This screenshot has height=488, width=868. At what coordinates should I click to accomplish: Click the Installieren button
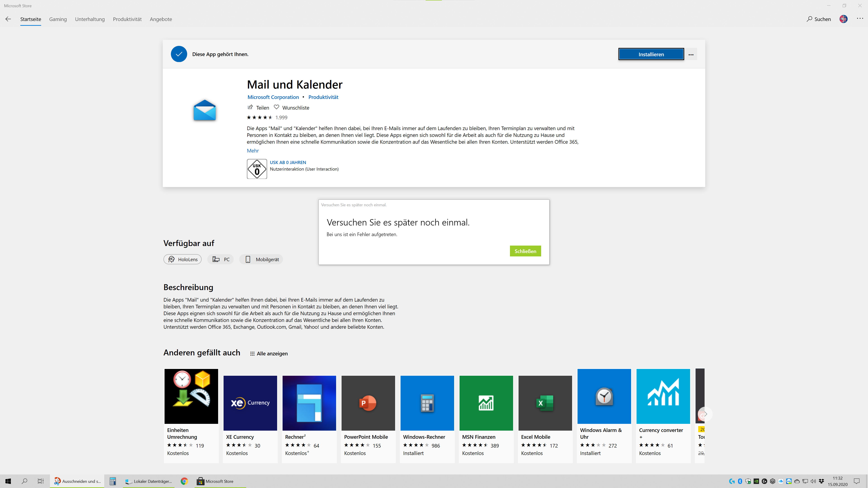[651, 54]
